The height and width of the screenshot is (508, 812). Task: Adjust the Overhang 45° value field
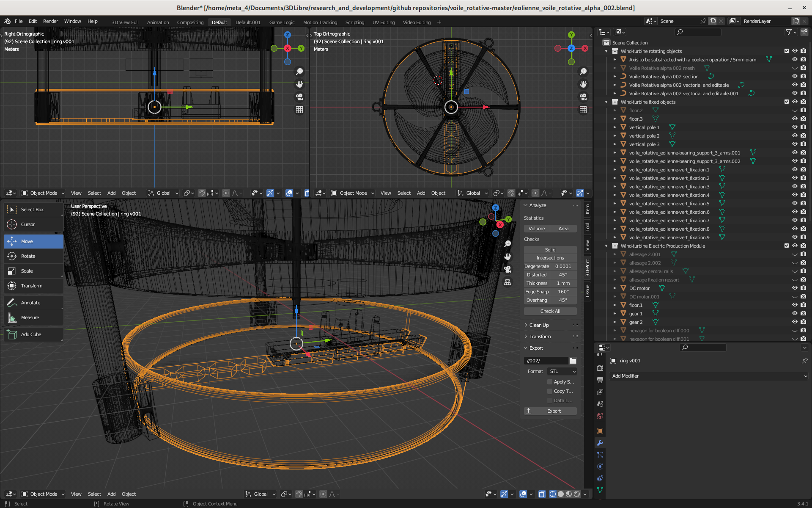click(x=563, y=300)
